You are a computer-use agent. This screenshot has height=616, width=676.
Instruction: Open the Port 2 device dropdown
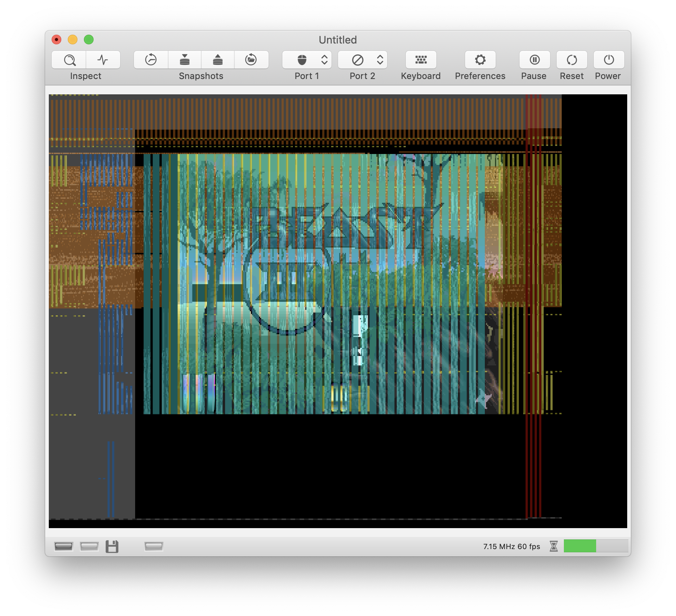click(x=363, y=60)
